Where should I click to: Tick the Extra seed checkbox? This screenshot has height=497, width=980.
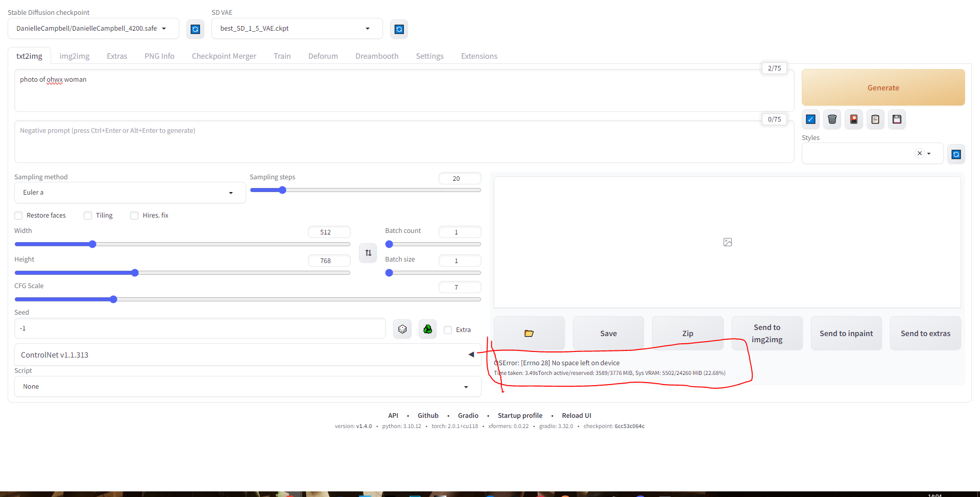448,330
